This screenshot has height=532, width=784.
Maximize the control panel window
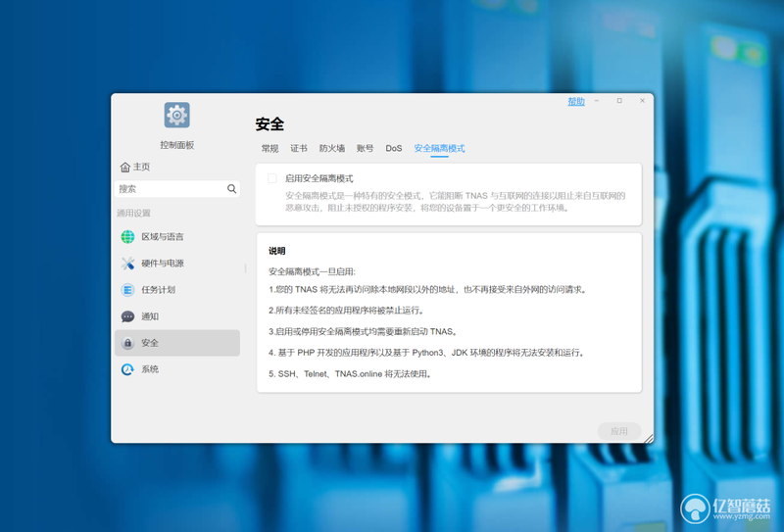click(619, 101)
